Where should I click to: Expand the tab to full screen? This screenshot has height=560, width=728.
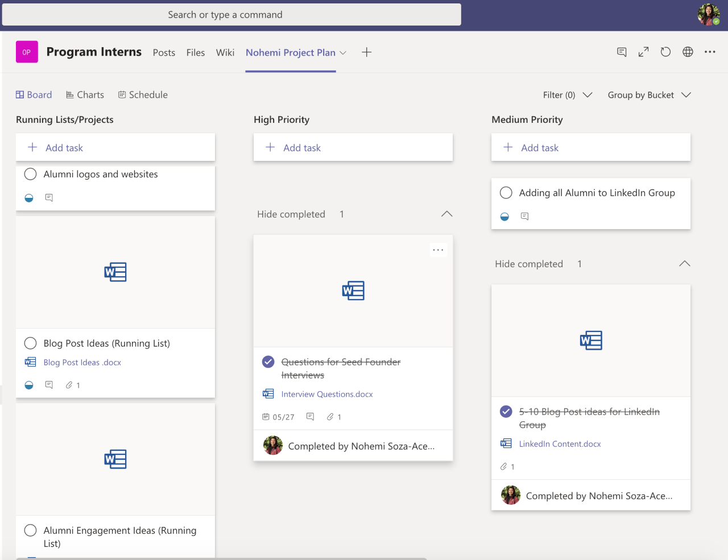(x=643, y=52)
